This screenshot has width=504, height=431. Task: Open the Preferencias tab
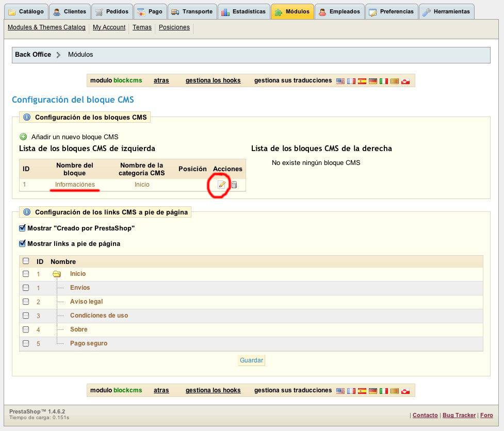[392, 11]
